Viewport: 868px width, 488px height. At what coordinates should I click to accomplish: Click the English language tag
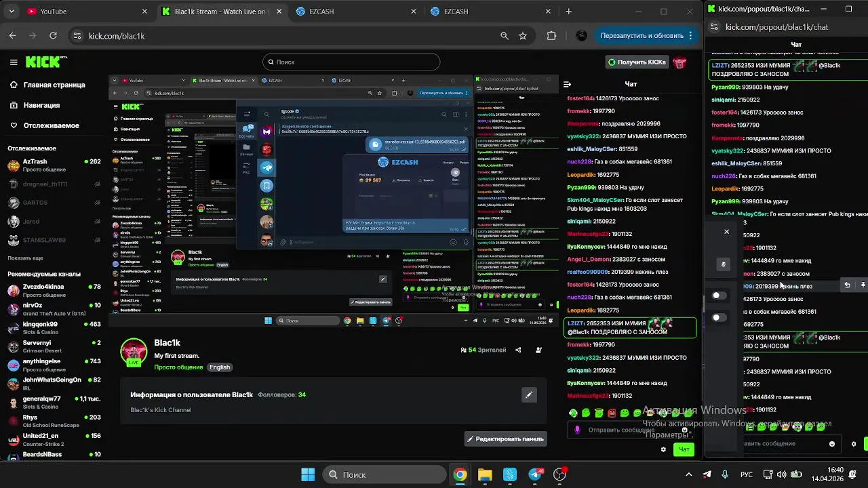pyautogui.click(x=220, y=367)
